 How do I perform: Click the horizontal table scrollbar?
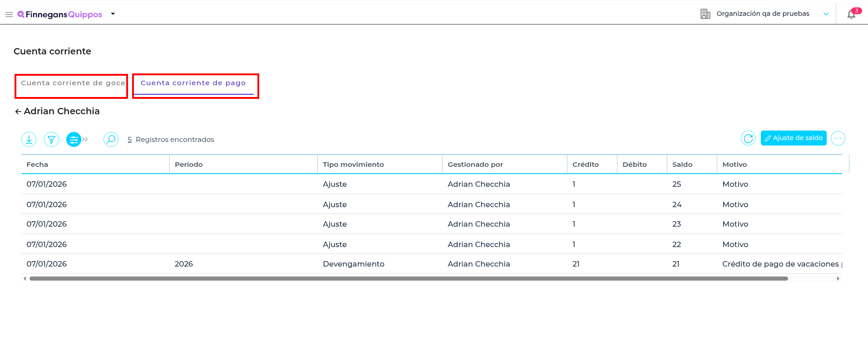(409, 279)
